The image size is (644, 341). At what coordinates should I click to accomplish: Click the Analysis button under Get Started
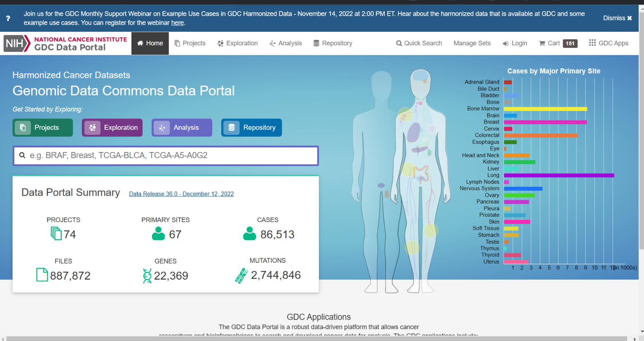[x=182, y=128]
